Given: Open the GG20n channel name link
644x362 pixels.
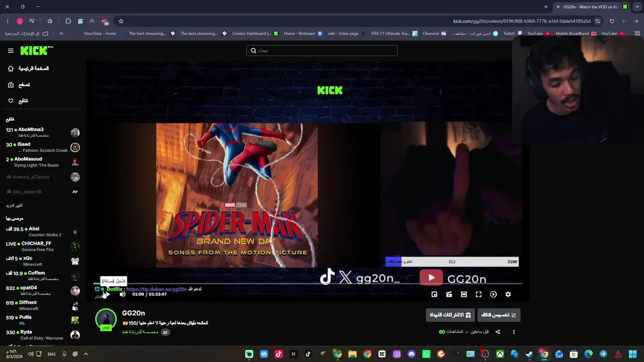Looking at the screenshot, I should 133,313.
